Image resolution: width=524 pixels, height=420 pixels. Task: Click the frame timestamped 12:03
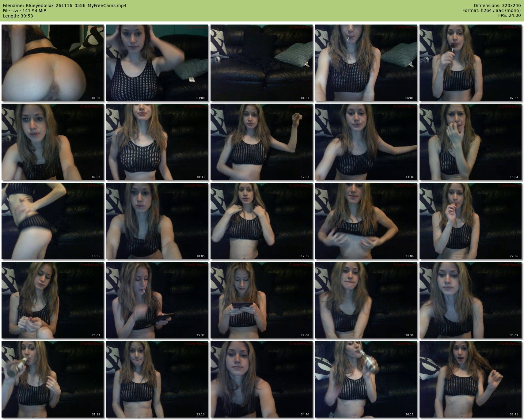pyautogui.click(x=261, y=142)
